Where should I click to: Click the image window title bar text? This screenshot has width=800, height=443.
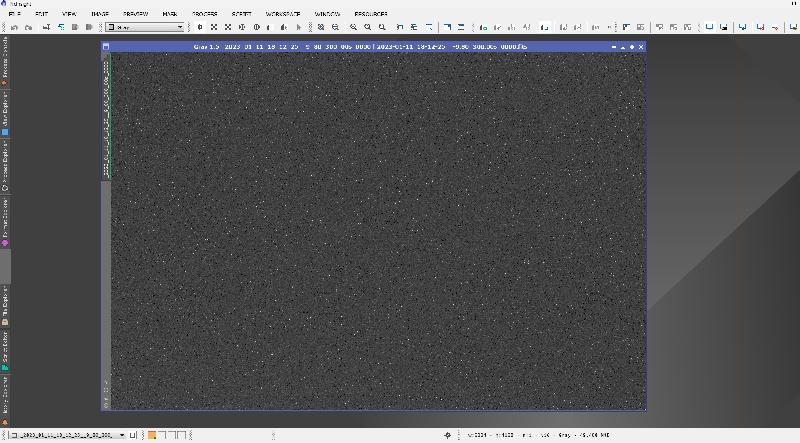point(360,46)
